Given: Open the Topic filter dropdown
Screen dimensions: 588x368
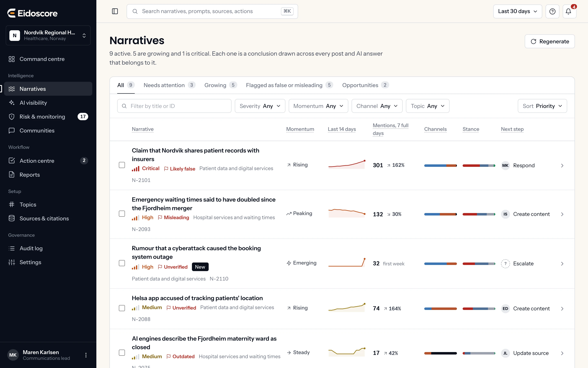Looking at the screenshot, I should [x=428, y=106].
